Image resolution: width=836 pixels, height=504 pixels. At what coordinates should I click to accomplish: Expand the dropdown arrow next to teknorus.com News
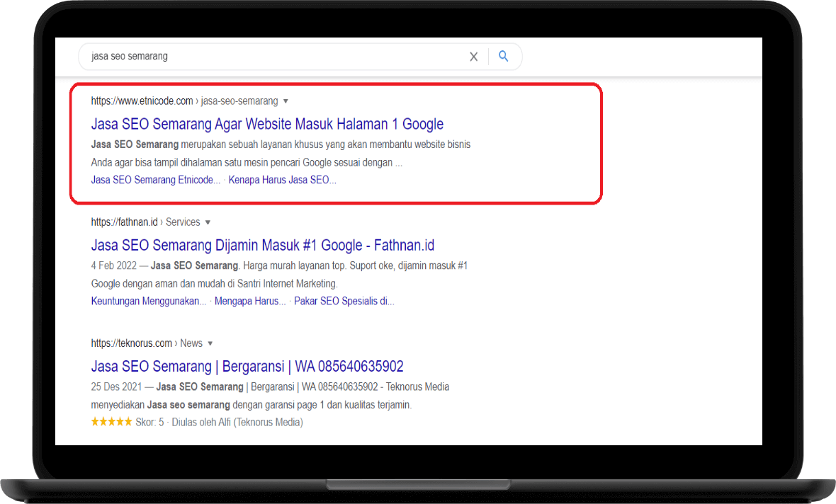(x=210, y=343)
